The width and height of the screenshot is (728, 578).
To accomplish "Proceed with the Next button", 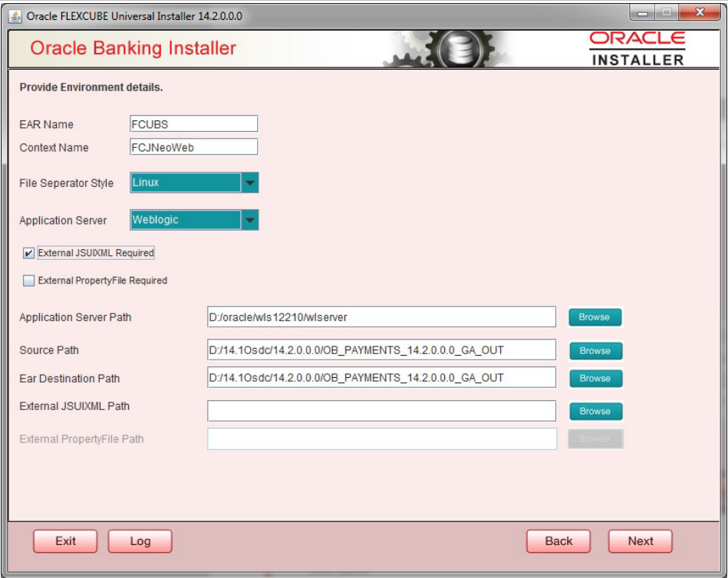I will (x=641, y=541).
